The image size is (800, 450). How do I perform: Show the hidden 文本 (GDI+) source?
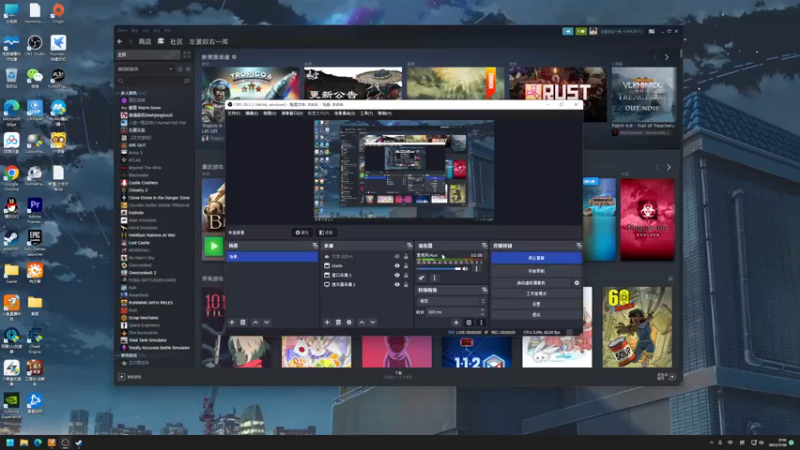pyautogui.click(x=397, y=257)
